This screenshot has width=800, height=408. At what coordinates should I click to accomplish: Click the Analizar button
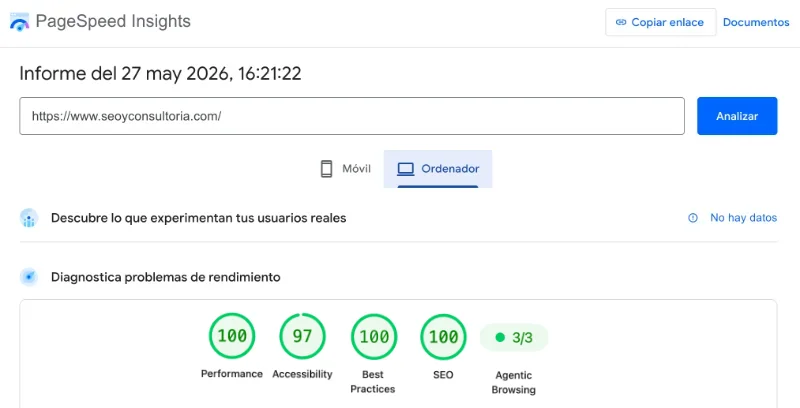tap(737, 116)
